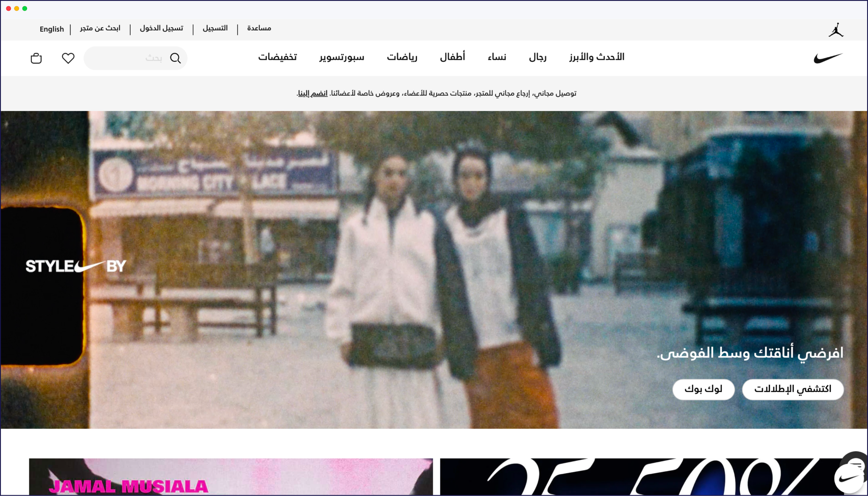Browse the أطفال section
Screen dimensions: 868x496
[453, 57]
